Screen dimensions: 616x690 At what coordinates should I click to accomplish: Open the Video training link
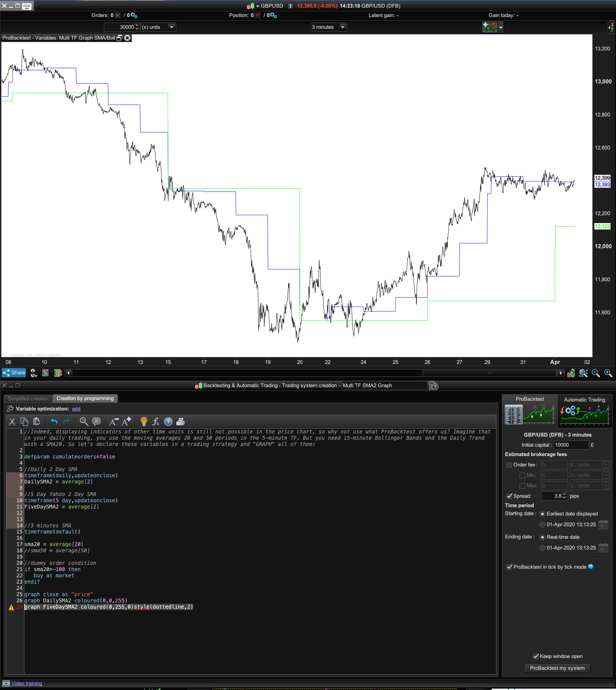pyautogui.click(x=27, y=683)
